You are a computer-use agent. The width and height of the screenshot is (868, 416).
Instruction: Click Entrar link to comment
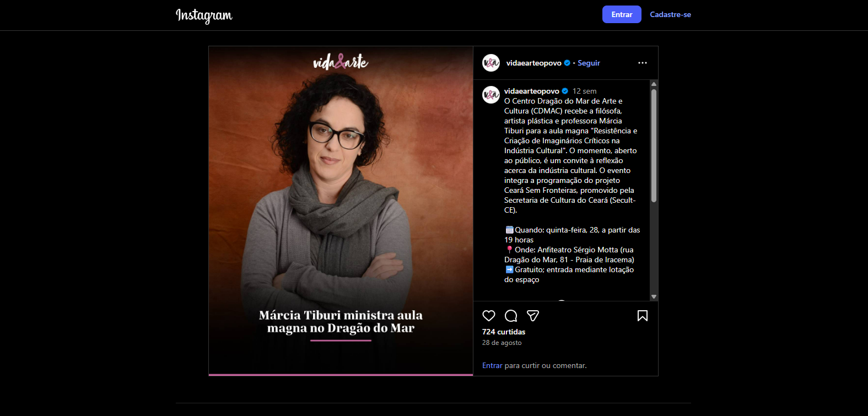click(492, 365)
